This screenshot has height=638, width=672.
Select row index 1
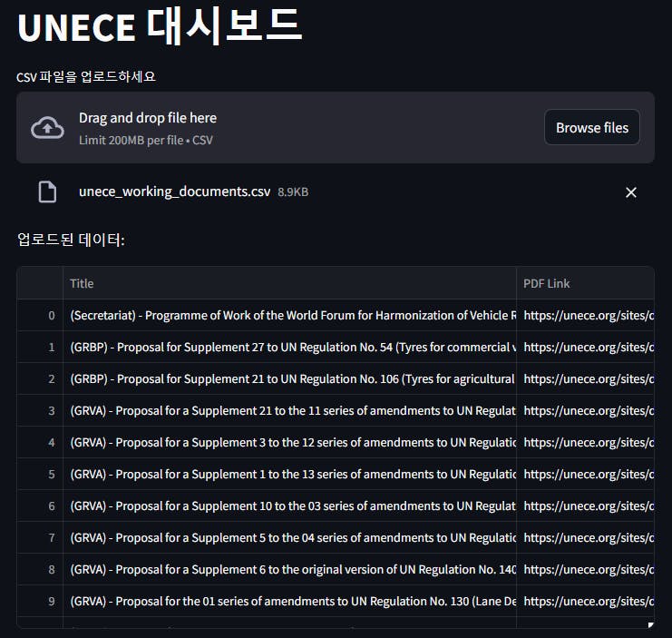click(40, 347)
